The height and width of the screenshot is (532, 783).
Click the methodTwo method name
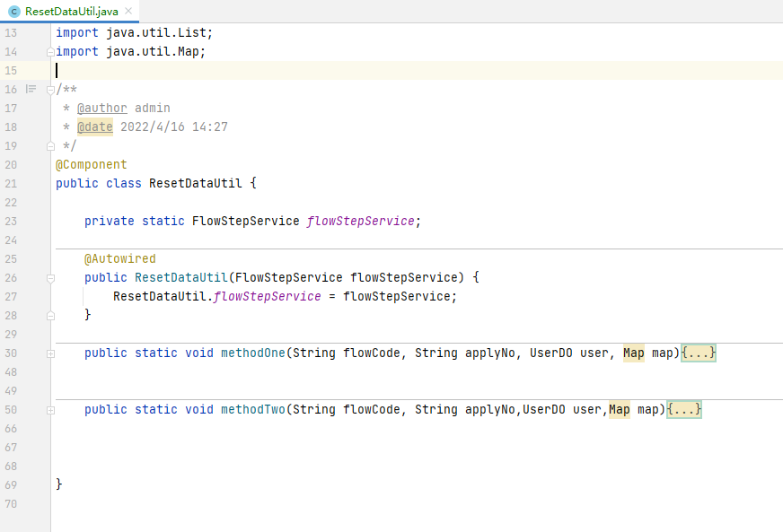coord(252,410)
